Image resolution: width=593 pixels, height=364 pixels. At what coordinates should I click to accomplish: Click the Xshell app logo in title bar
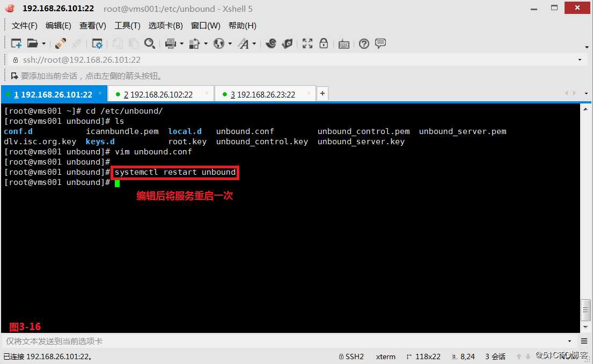point(10,8)
